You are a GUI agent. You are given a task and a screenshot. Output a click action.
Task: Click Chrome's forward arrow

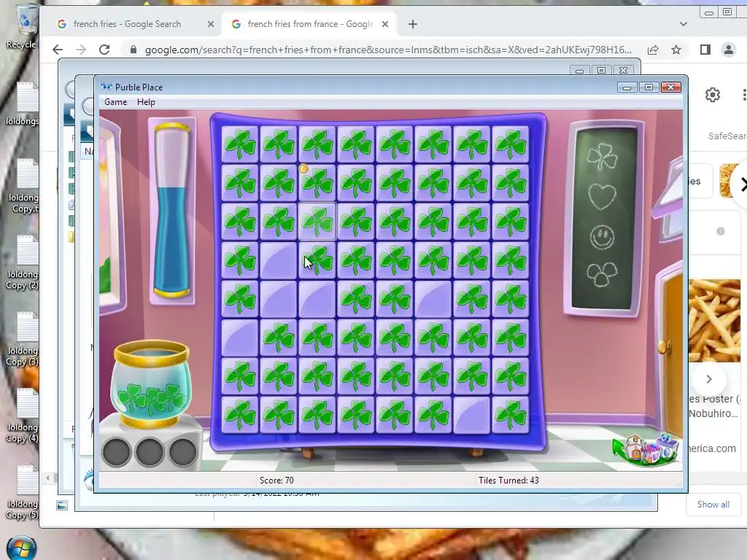click(x=81, y=50)
